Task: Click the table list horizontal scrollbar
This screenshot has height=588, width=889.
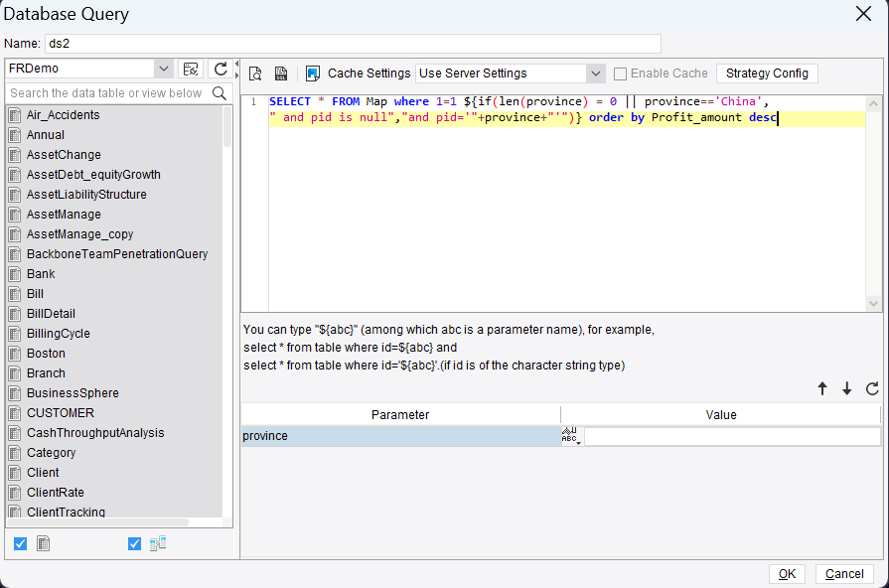Action: click(x=98, y=522)
